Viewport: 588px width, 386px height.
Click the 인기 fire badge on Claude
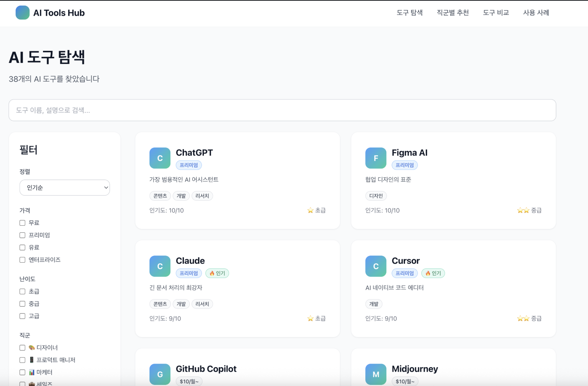[217, 273]
